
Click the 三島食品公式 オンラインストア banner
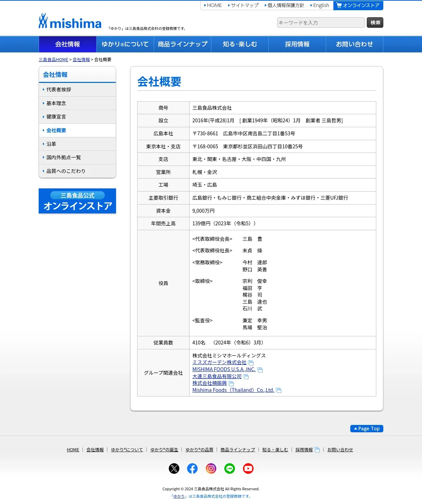[x=77, y=201]
